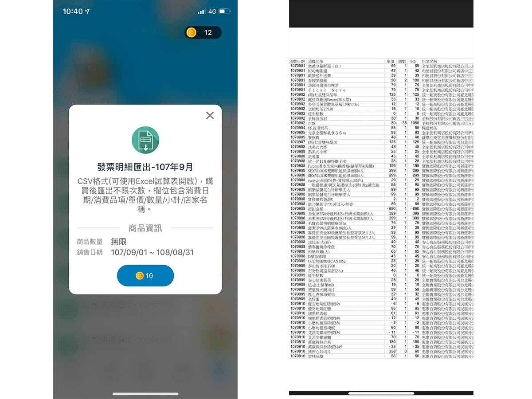The image size is (532, 399).
Task: Select the -890 unit price in 折扣金額 row
Action: coord(391,209)
